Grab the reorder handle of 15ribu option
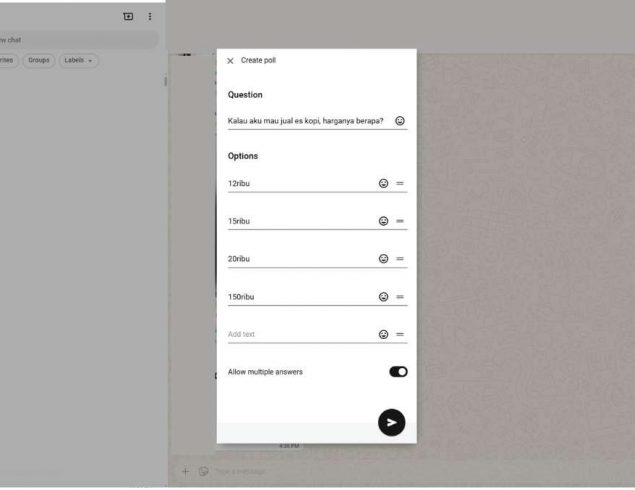This screenshot has height=490, width=635. (400, 221)
